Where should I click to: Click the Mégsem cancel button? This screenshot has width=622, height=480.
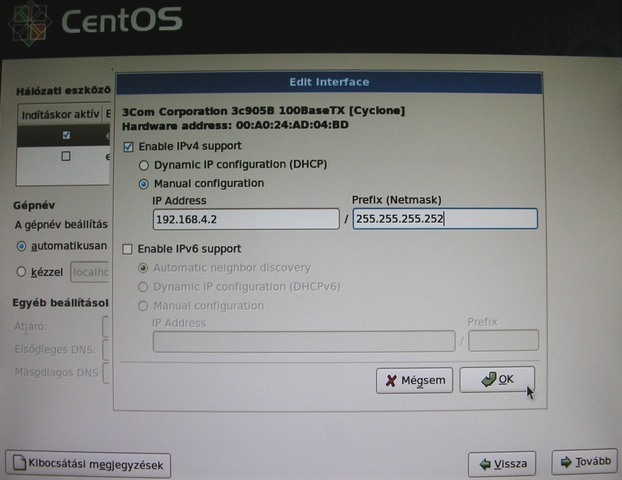click(415, 380)
